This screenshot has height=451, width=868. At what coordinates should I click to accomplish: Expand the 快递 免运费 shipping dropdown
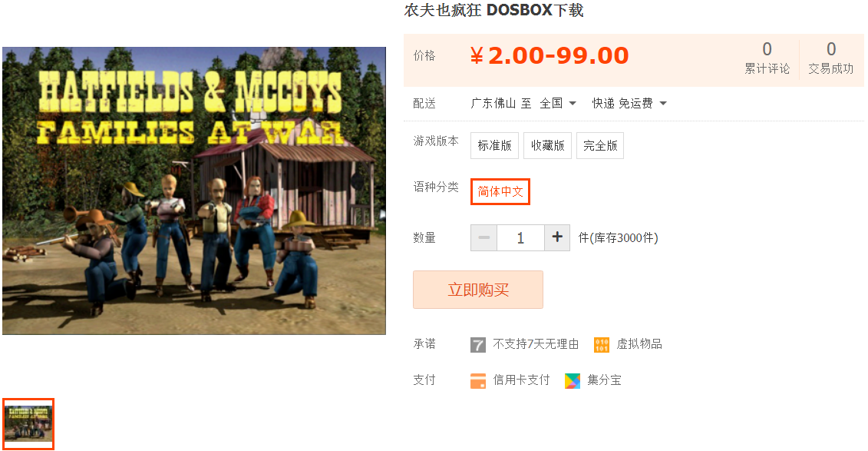[x=629, y=103]
